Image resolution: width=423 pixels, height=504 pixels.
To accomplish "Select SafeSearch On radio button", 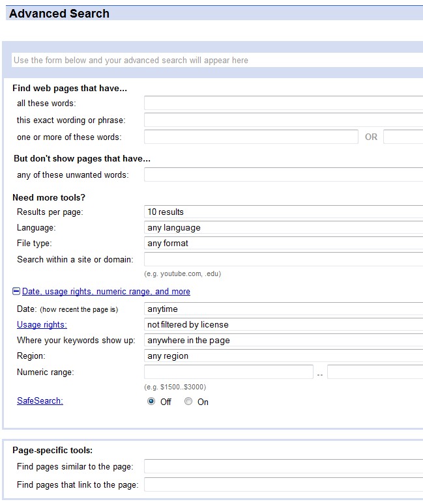I will 188,401.
